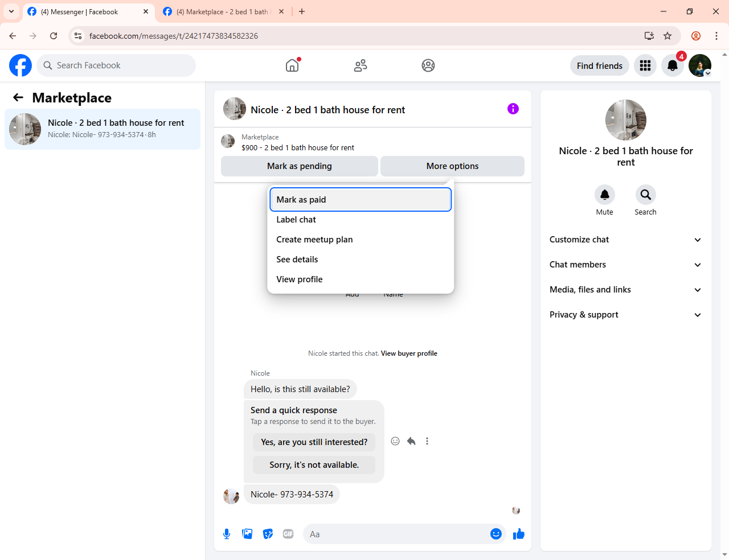
Task: Open the Facebook menu grid icon
Action: click(x=645, y=65)
